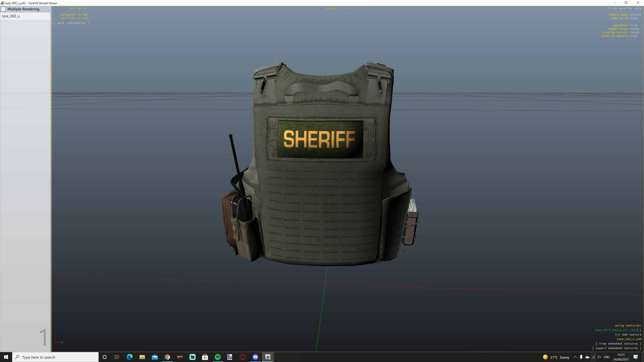The width and height of the screenshot is (644, 362).
Task: Change the Camera mode value
Action: tap(635, 15)
